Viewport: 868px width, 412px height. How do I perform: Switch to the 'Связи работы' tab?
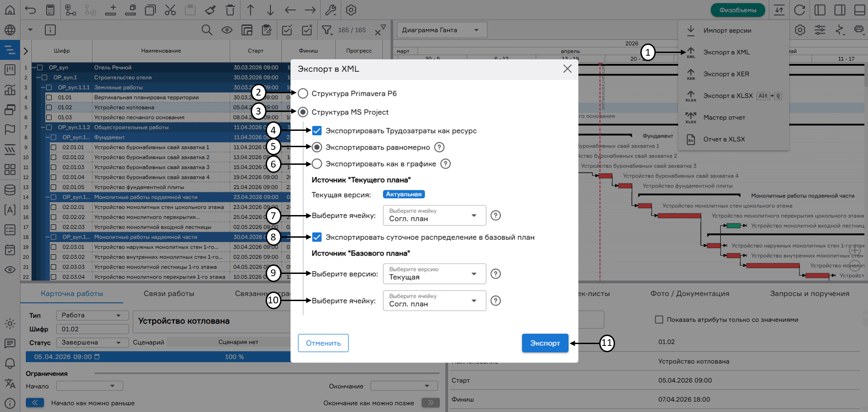[x=169, y=294]
